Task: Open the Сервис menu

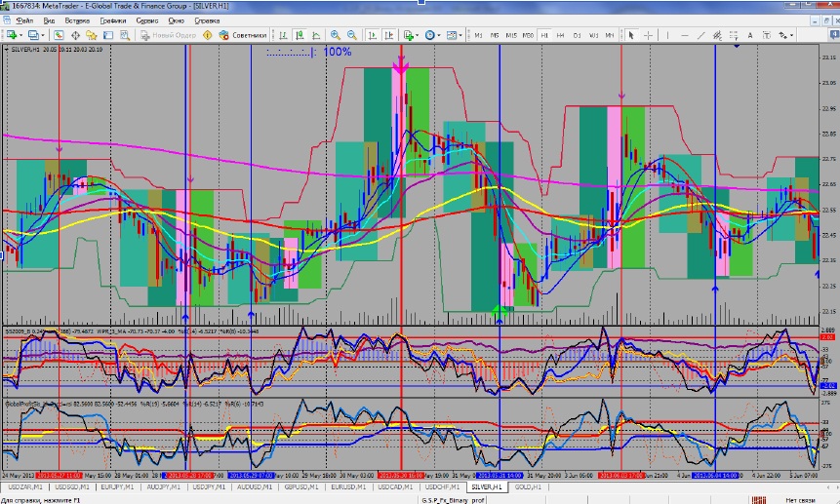Action: click(148, 19)
